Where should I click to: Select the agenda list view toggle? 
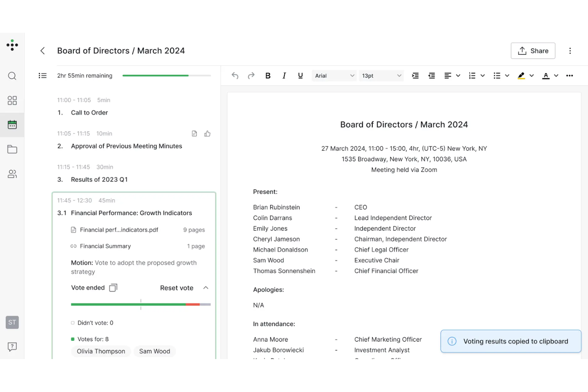(x=43, y=75)
